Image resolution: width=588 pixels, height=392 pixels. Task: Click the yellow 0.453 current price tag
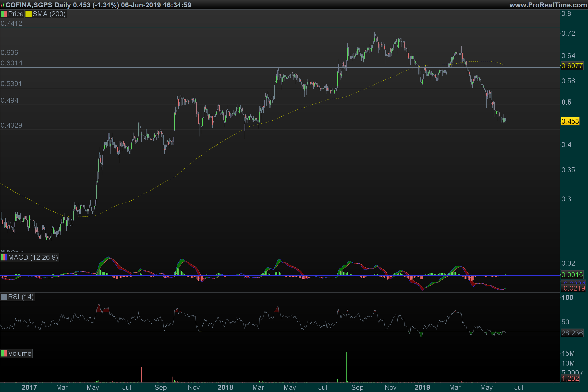pyautogui.click(x=570, y=122)
